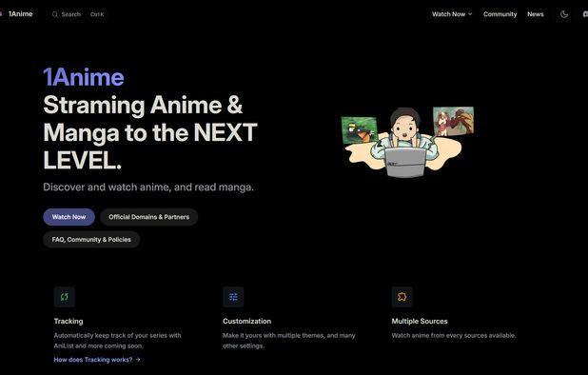
Task: Click the Customization sliders icon
Action: click(x=233, y=297)
